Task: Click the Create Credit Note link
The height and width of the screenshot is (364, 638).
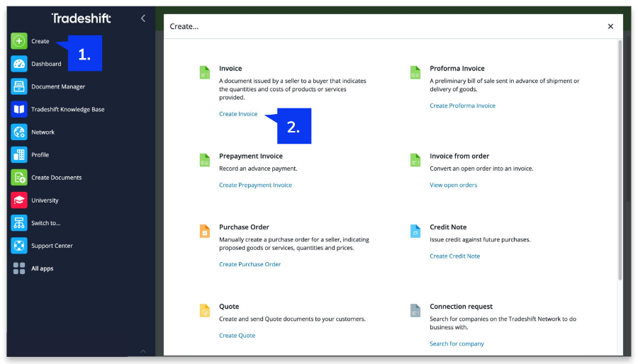Action: click(x=454, y=256)
